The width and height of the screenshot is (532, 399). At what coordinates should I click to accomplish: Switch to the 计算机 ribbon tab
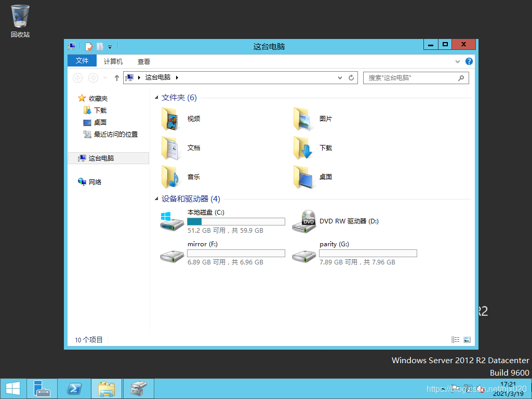pyautogui.click(x=113, y=61)
